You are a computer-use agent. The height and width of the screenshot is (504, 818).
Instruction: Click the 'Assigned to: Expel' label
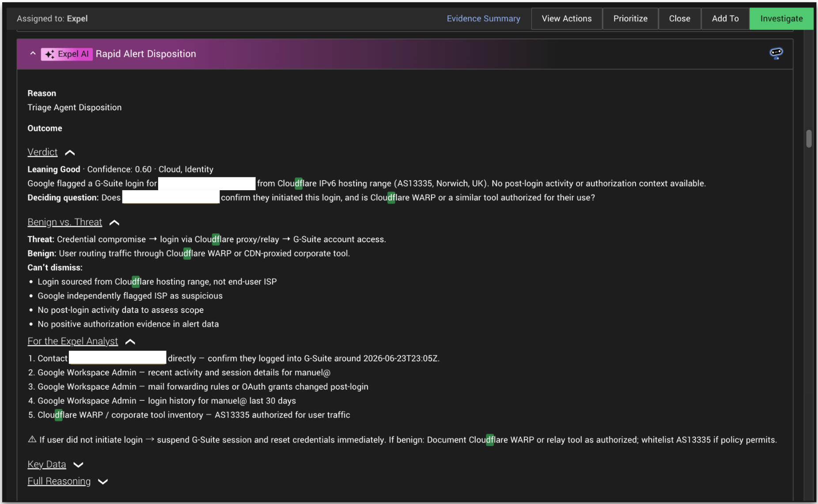tap(52, 19)
